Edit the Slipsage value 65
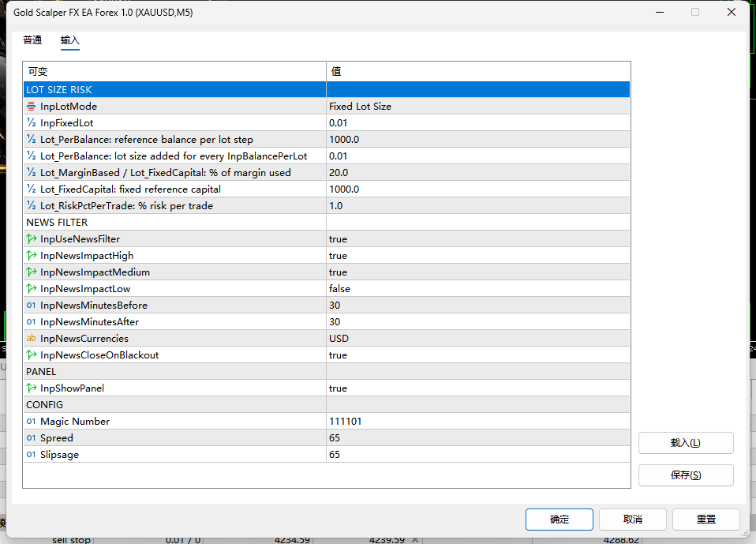Screen dimensions: 756x544 click(477, 454)
